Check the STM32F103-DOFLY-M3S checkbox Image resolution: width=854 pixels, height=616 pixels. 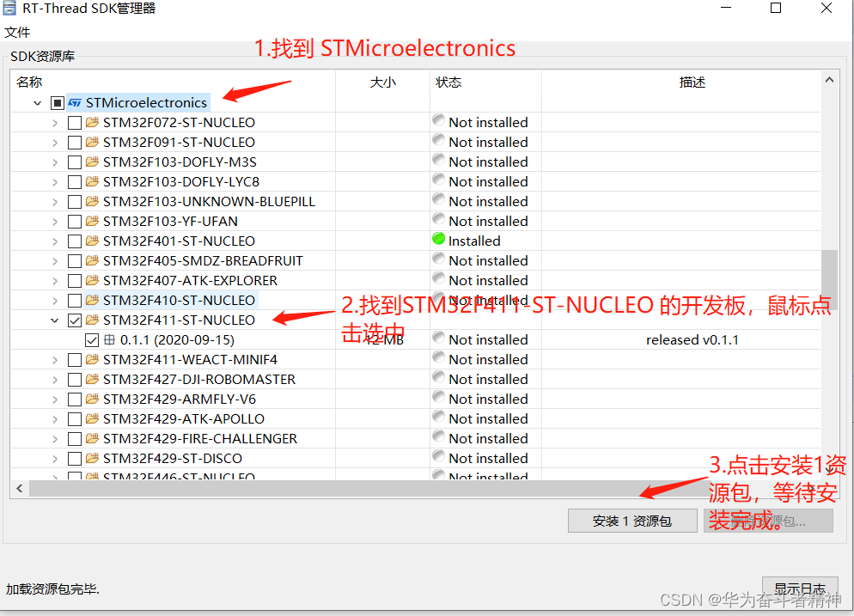click(x=75, y=162)
